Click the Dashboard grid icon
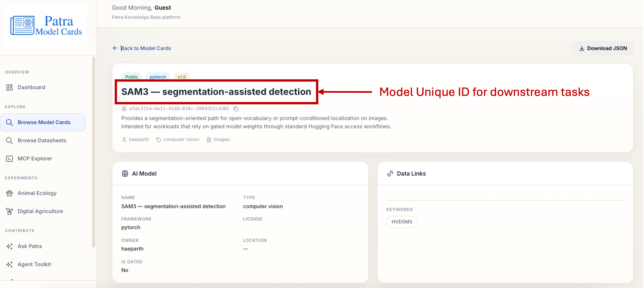Screen dimensions: 644x288 click(9, 87)
